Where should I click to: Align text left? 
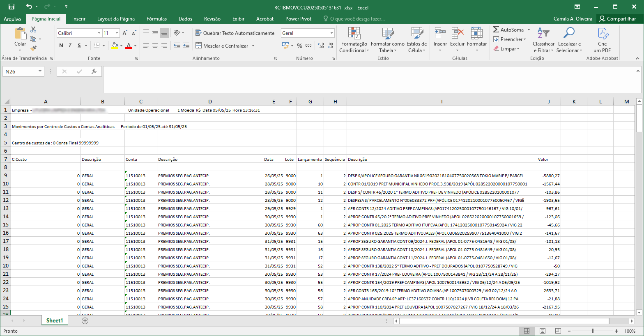pyautogui.click(x=146, y=46)
